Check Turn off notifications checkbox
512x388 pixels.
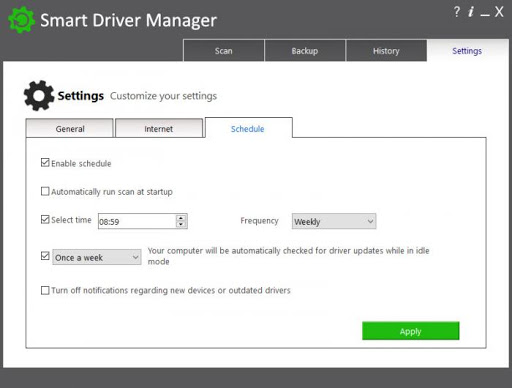45,290
